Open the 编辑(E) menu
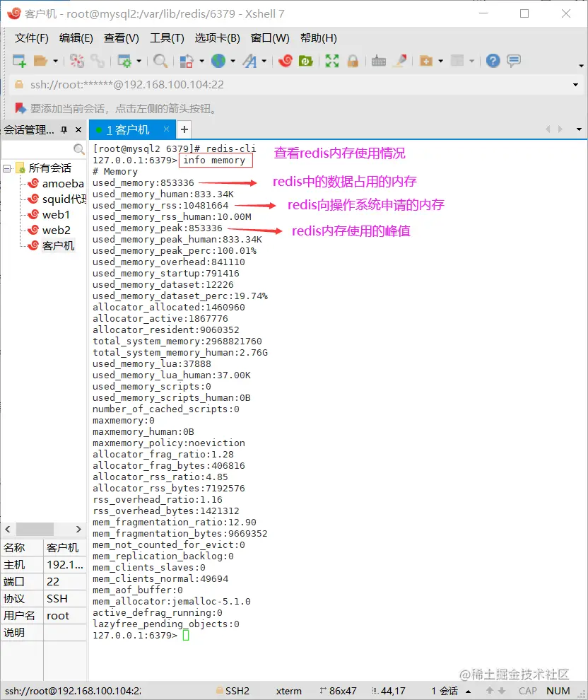 [76, 38]
